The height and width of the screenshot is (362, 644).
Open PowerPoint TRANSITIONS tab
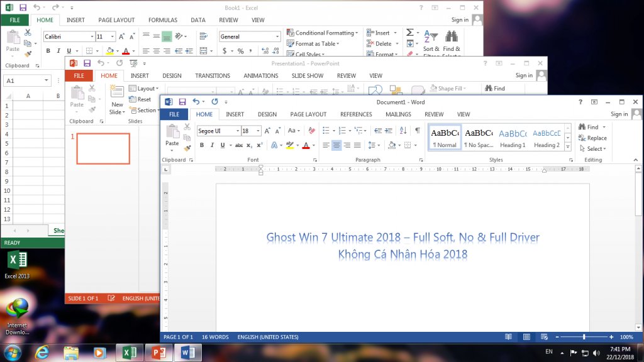213,75
